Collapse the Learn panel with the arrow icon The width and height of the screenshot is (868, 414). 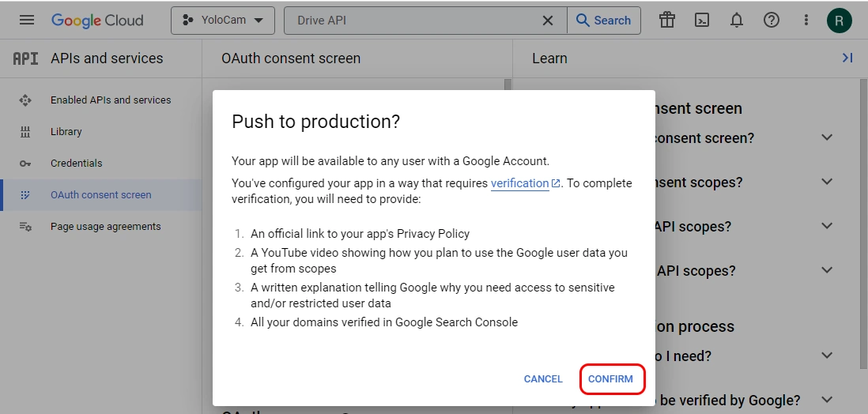847,58
